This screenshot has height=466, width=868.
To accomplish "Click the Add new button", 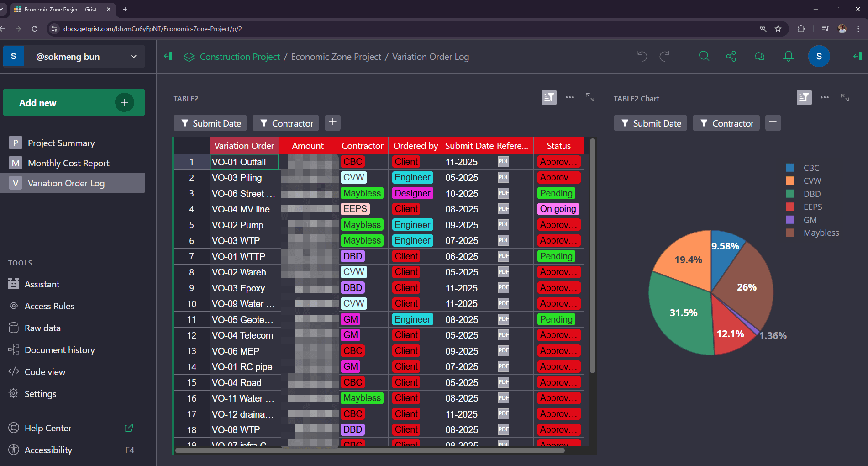I will (74, 102).
